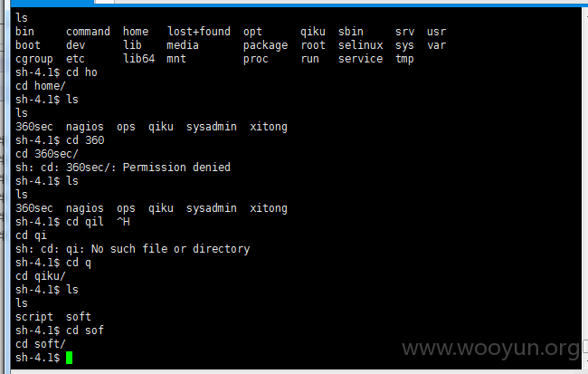Click the 'command' directory in first listing
This screenshot has height=374, width=588.
pos(88,31)
